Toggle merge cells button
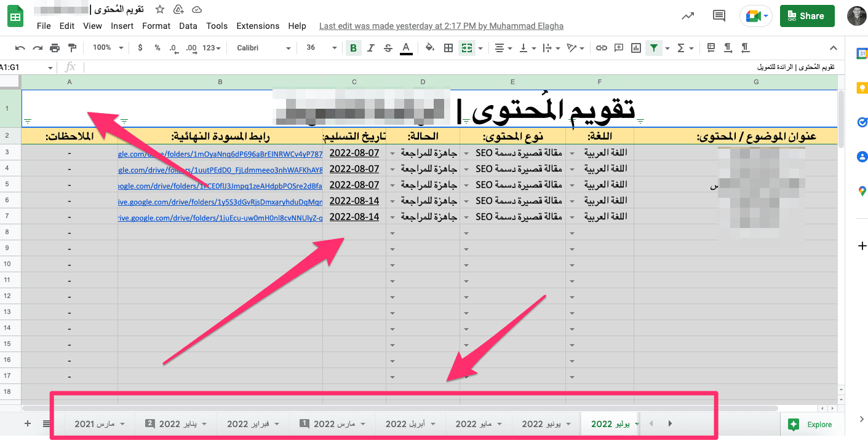 click(467, 48)
